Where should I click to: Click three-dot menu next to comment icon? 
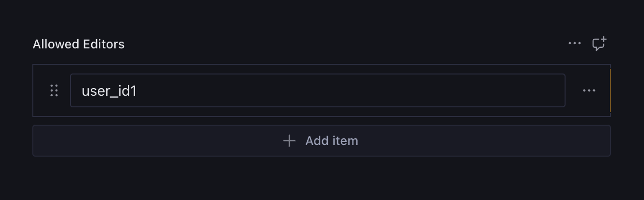point(575,43)
